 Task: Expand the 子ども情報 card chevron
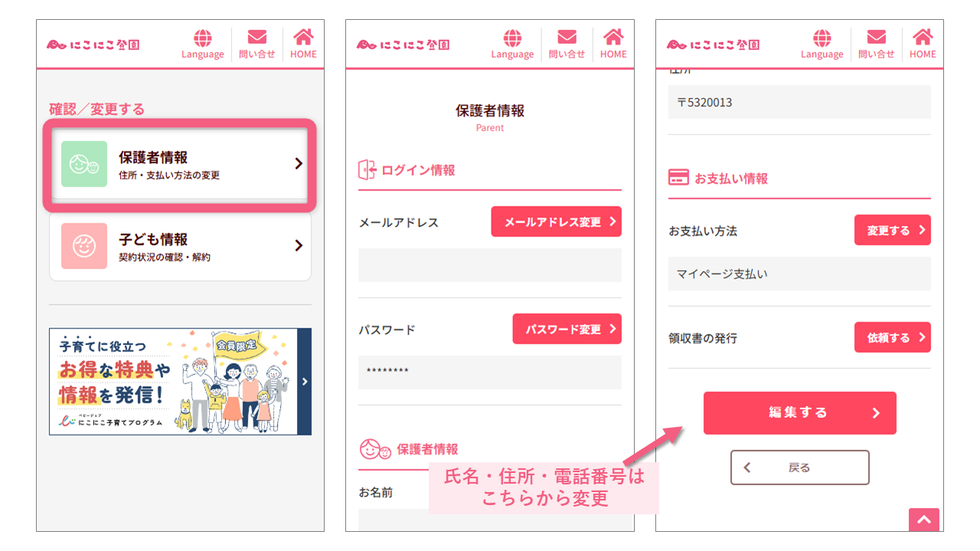coord(299,246)
